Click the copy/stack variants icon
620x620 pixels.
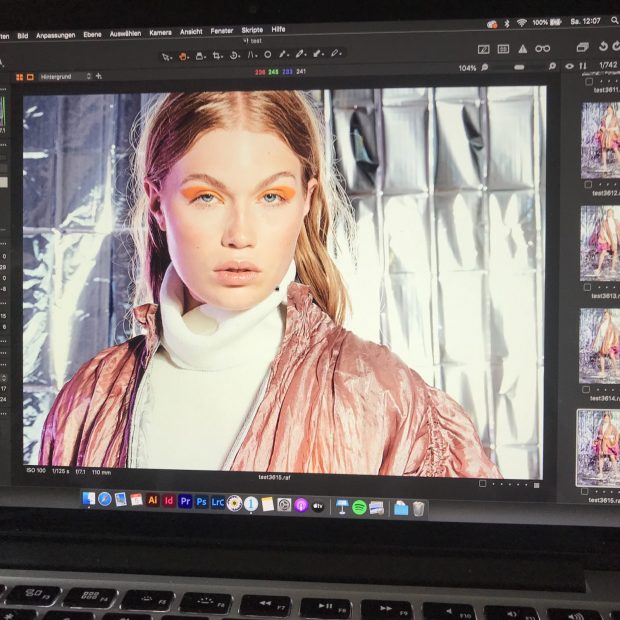tap(582, 47)
